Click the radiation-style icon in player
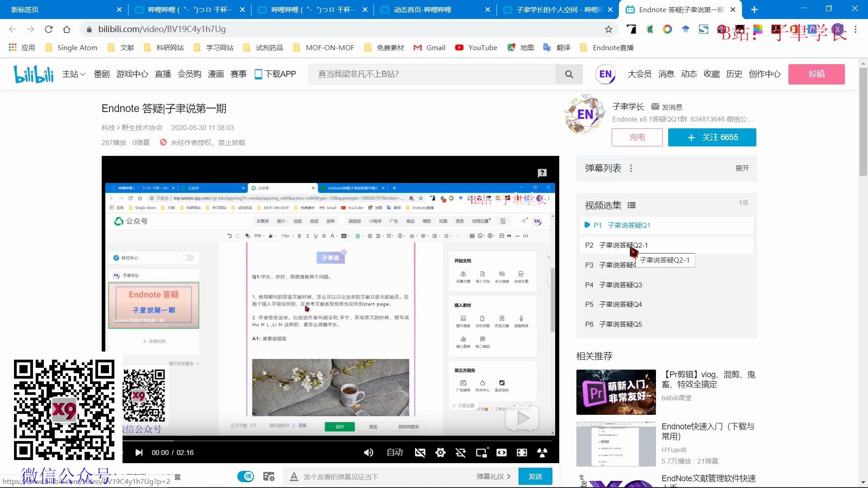This screenshot has width=868, height=488. point(542,452)
